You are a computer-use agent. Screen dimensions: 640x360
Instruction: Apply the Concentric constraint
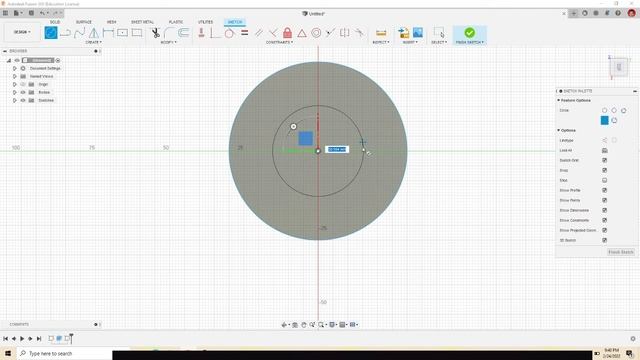(x=316, y=33)
